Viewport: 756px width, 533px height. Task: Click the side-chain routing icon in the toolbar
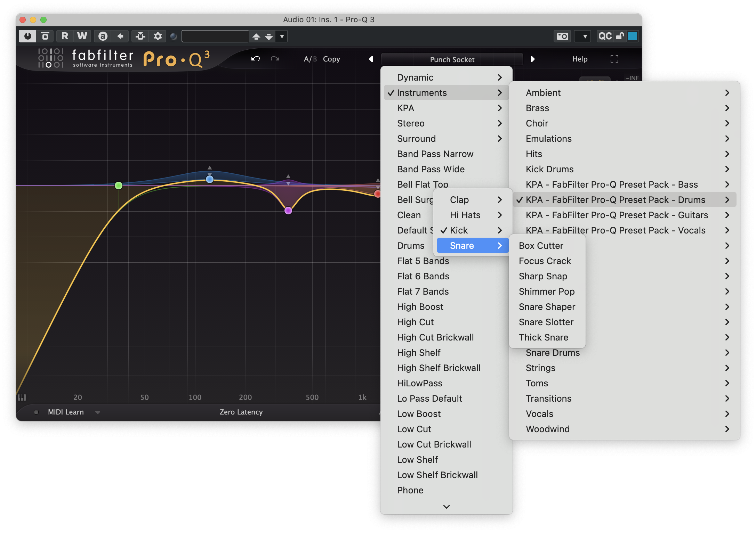(140, 36)
